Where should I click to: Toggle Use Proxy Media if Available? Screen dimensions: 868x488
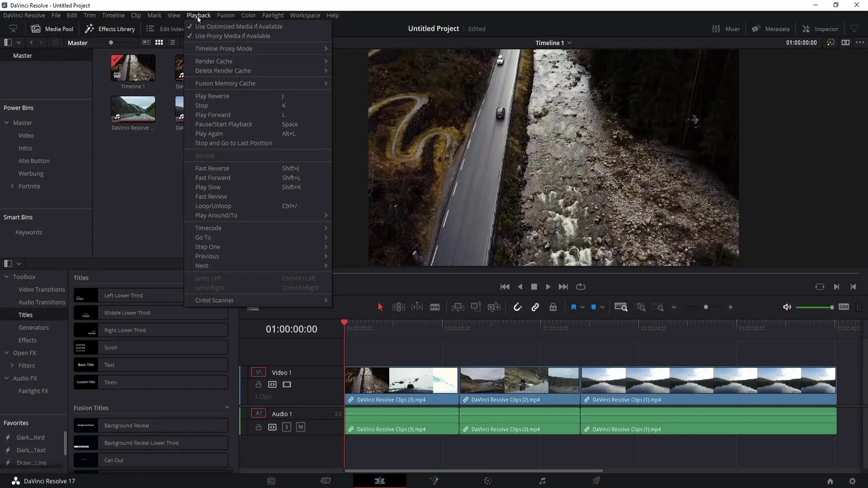[232, 36]
